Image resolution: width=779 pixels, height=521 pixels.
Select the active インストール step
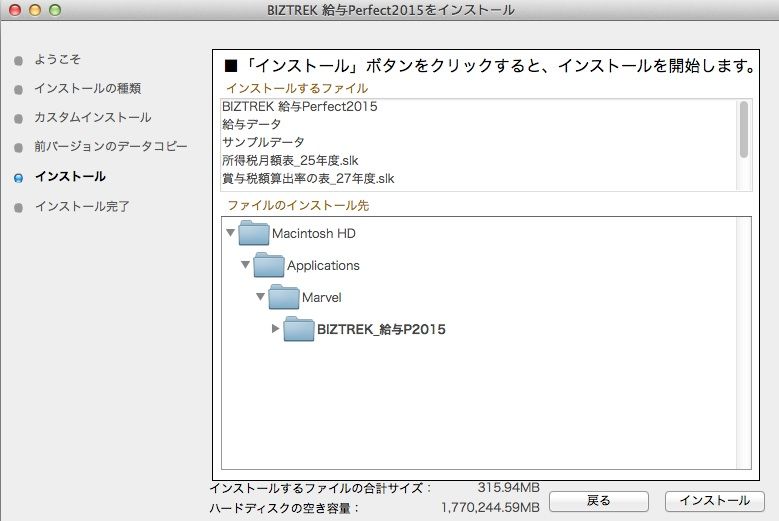(70, 176)
